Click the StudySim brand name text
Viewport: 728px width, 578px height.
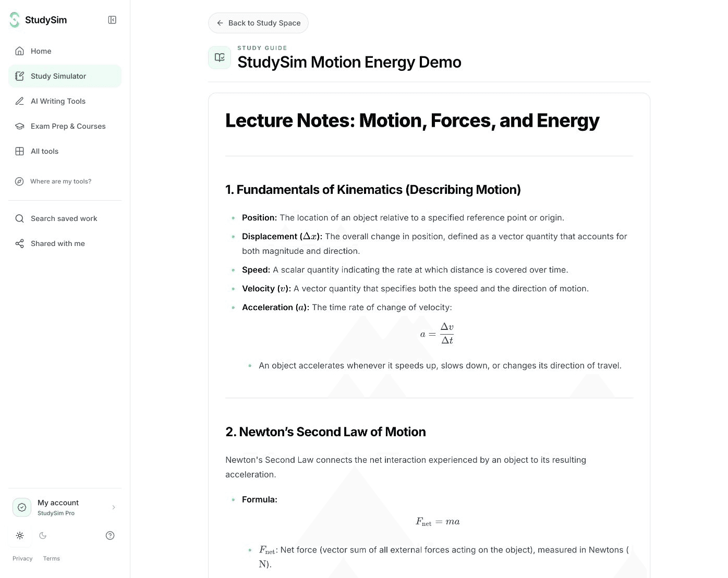click(x=46, y=20)
